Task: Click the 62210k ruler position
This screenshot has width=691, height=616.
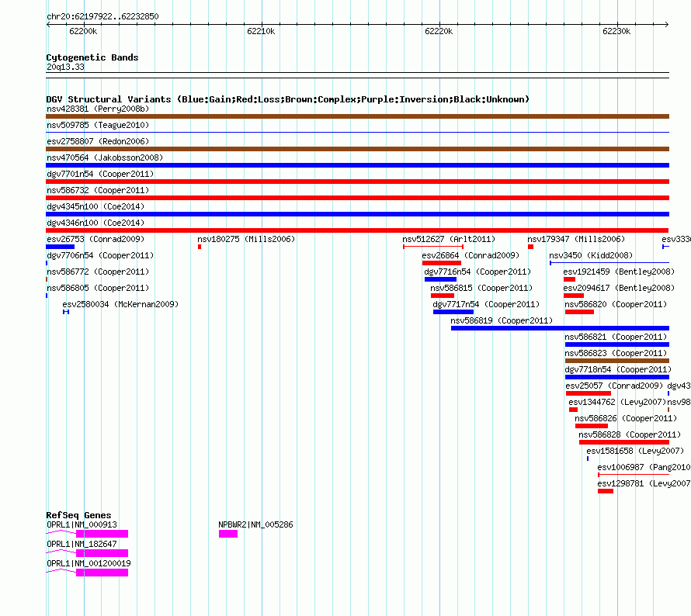Action: pyautogui.click(x=261, y=31)
